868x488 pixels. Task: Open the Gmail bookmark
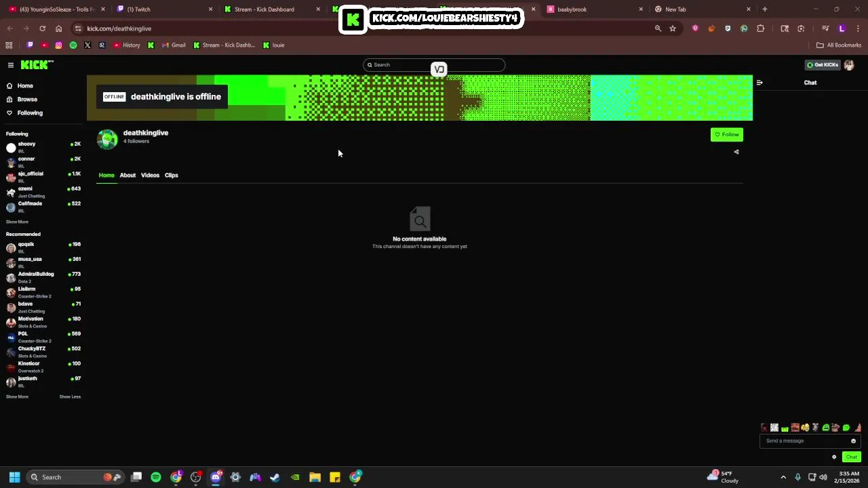(x=173, y=45)
